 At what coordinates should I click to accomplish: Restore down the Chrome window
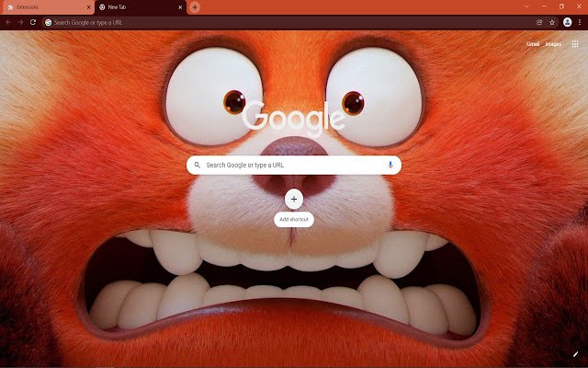[561, 6]
